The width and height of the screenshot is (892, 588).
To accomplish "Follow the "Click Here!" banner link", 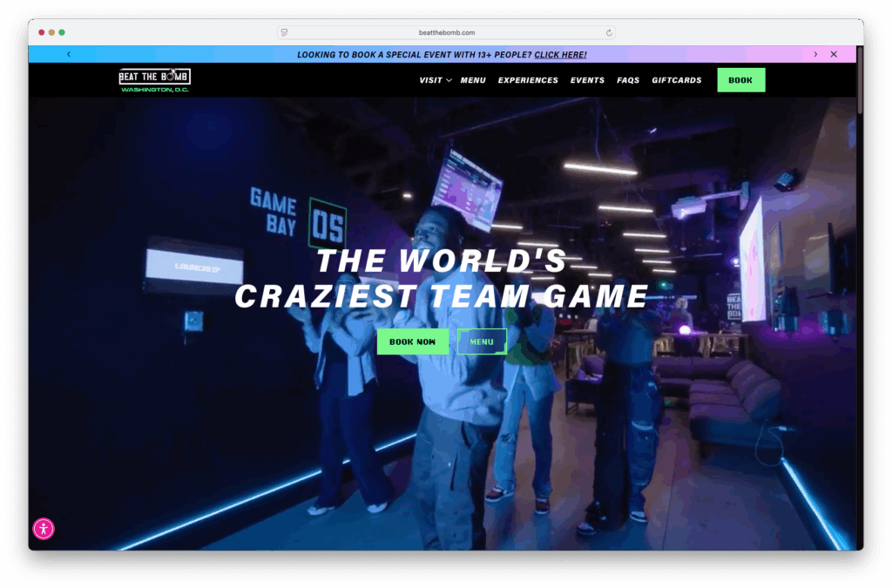I will (x=560, y=55).
